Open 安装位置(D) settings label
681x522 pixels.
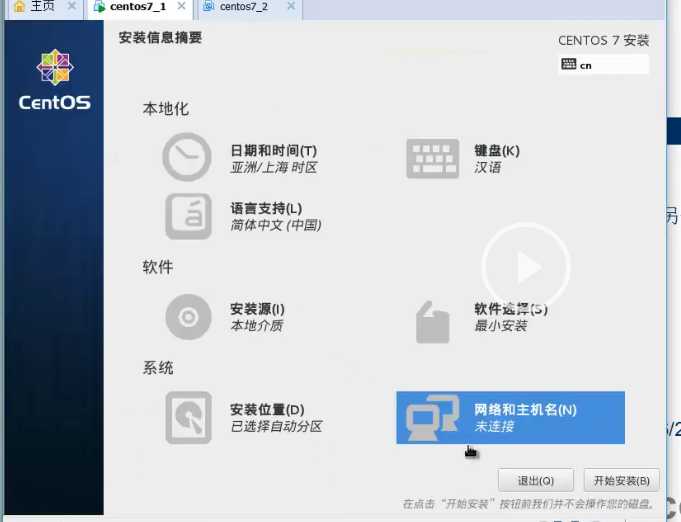tap(267, 410)
